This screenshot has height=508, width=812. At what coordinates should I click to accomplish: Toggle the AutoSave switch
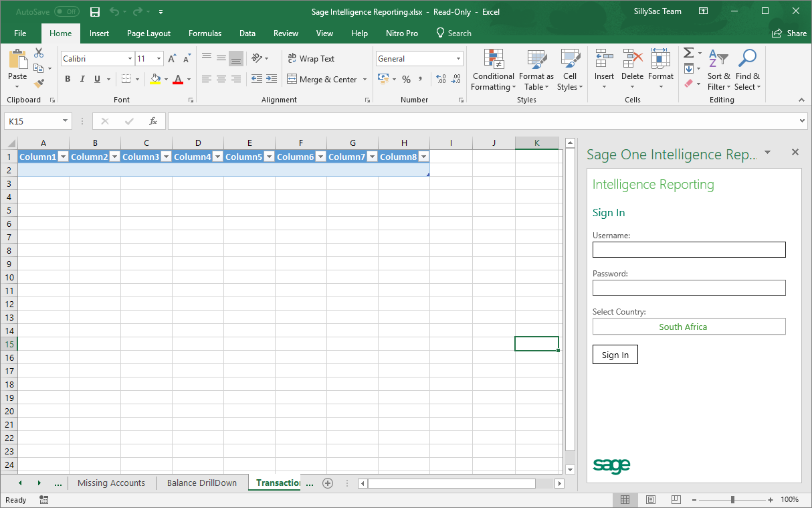click(66, 12)
